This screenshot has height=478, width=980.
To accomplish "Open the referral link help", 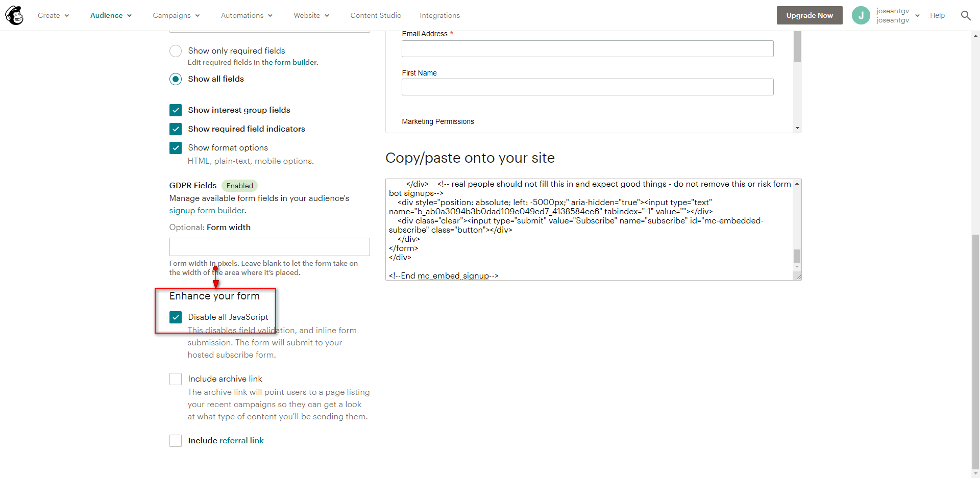I will point(241,441).
